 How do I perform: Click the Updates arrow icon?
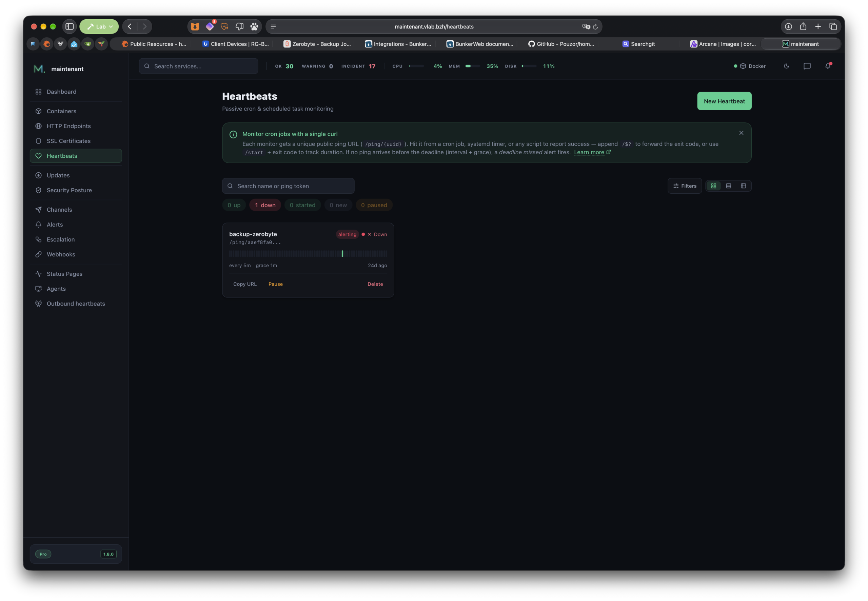click(38, 175)
